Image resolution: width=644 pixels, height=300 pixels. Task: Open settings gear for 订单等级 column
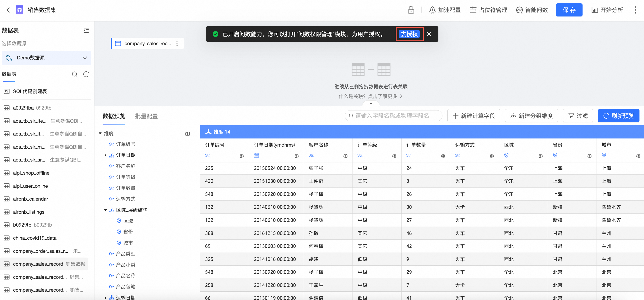pyautogui.click(x=394, y=156)
